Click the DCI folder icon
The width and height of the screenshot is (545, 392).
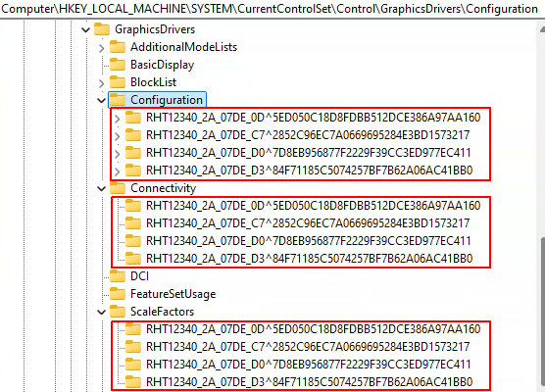[118, 276]
